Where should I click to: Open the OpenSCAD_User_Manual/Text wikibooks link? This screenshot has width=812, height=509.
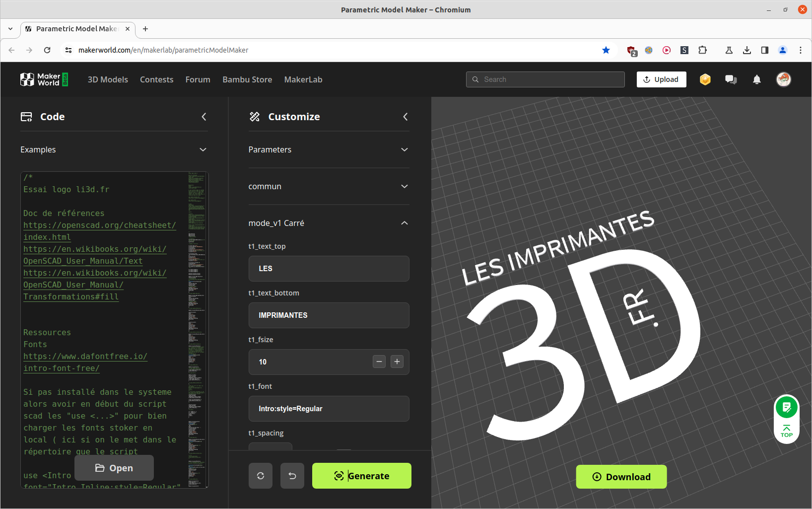(95, 255)
